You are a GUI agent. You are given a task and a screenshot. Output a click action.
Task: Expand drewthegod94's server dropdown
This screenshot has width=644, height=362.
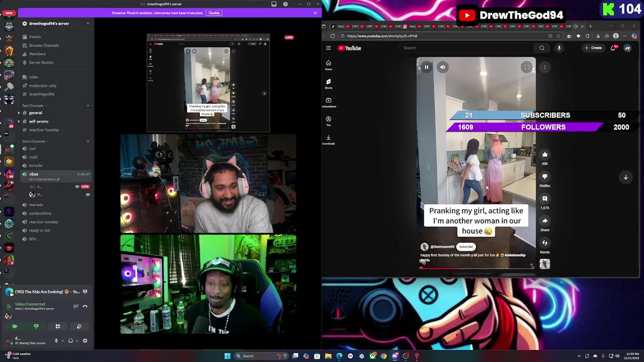[x=88, y=24]
